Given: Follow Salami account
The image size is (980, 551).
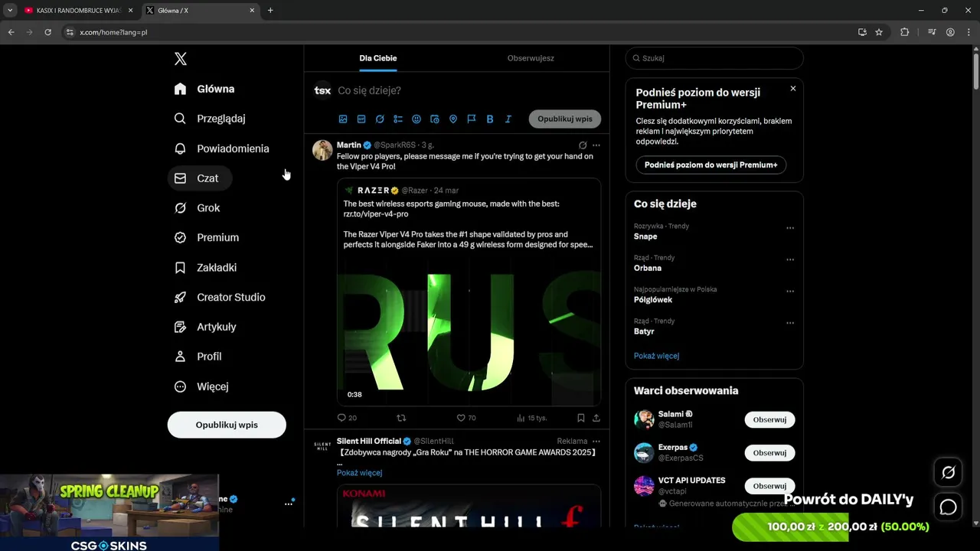Looking at the screenshot, I should click(x=769, y=419).
